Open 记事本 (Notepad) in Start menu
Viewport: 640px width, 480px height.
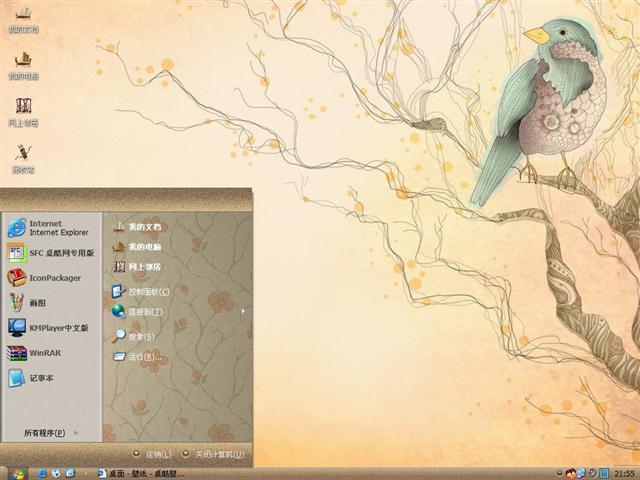(31, 378)
